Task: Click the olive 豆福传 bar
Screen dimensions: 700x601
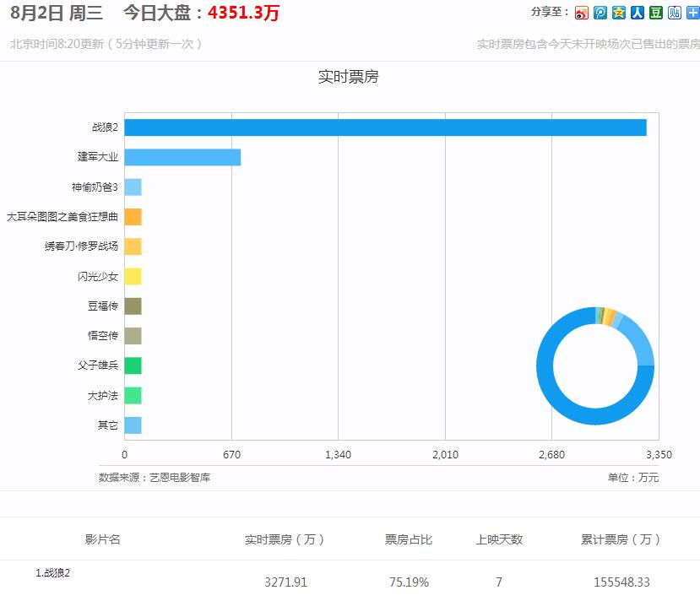Action: tap(133, 306)
